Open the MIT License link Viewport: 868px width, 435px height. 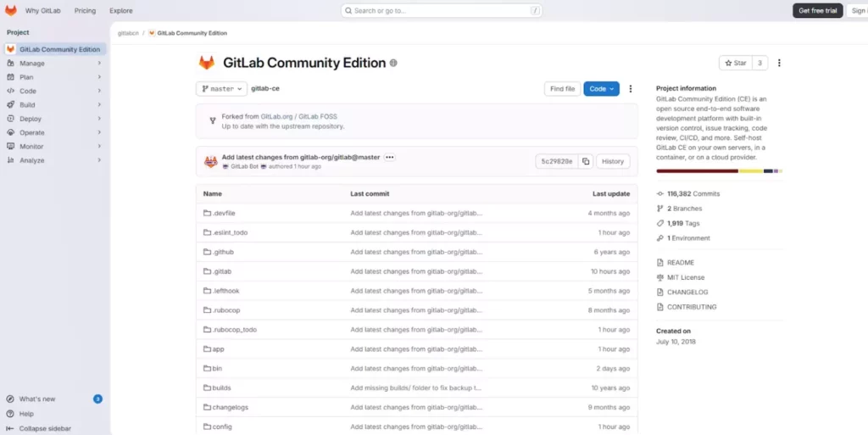pos(685,277)
